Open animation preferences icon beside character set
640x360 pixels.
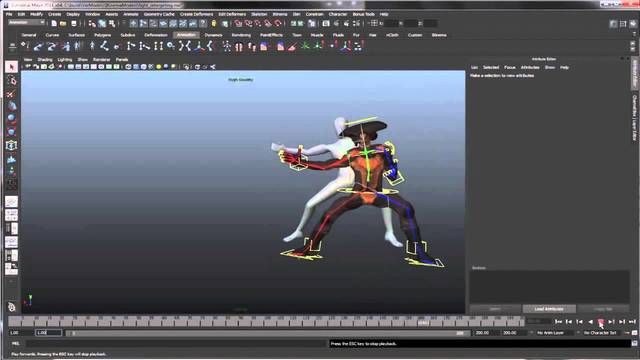(x=635, y=333)
